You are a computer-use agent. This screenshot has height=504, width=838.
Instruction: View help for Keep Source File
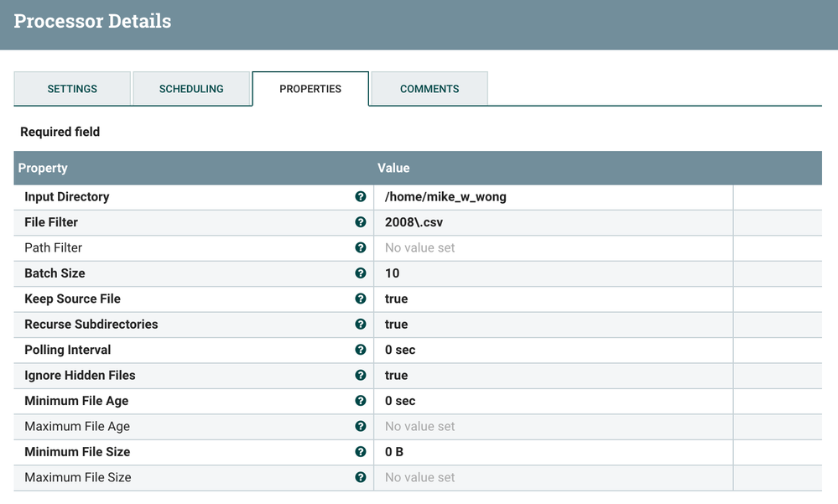[x=360, y=299]
